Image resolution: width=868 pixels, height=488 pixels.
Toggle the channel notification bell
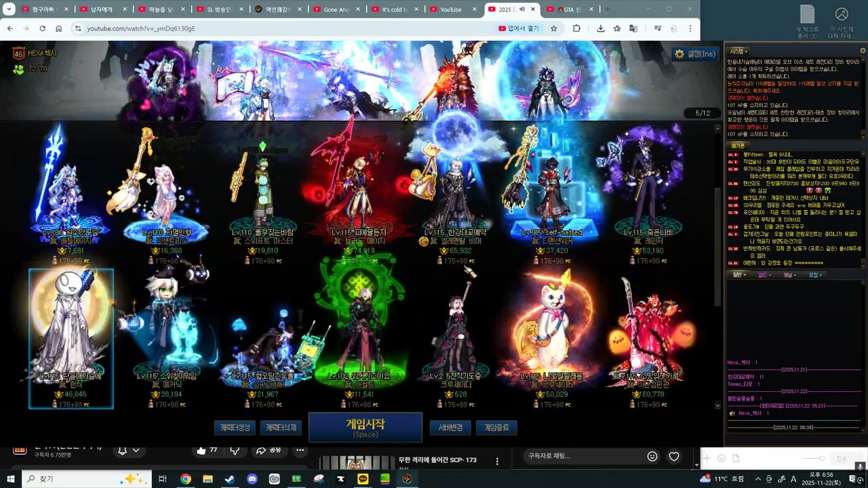[122, 450]
